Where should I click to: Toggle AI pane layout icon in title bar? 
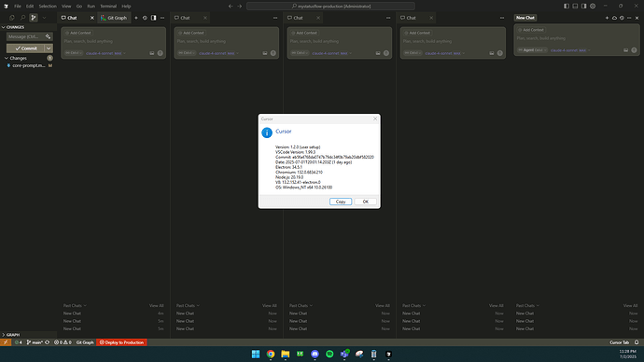coord(583,7)
